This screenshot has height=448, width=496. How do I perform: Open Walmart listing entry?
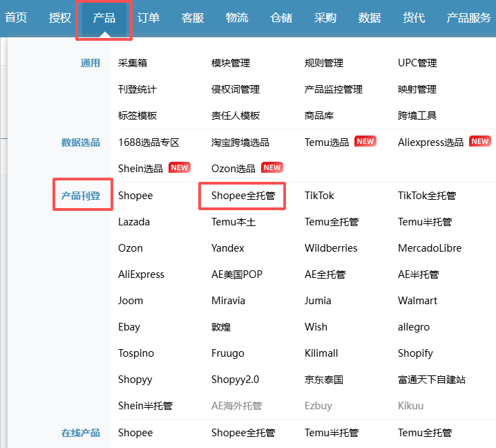tap(417, 301)
